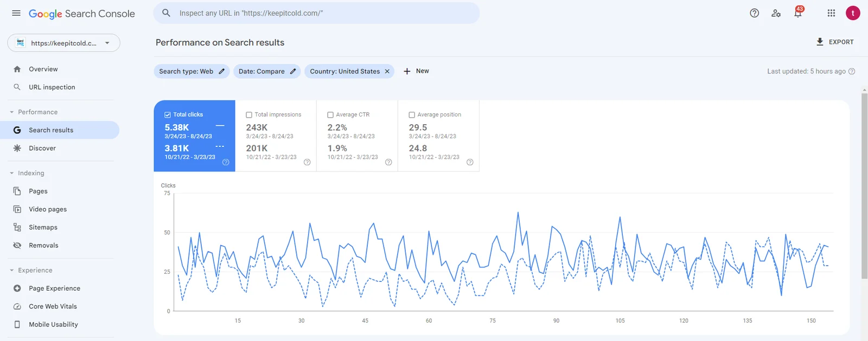
Task: Open the hamburger main menu
Action: 16,13
